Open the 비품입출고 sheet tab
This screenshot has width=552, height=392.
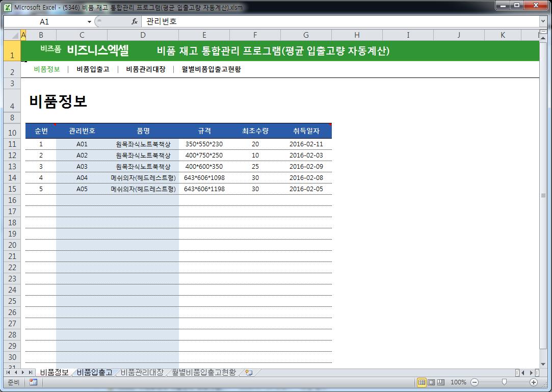[x=95, y=373]
